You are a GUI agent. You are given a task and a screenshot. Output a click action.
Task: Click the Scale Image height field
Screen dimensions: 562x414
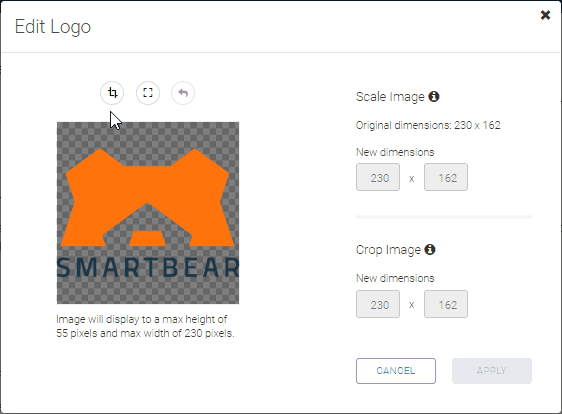click(446, 177)
